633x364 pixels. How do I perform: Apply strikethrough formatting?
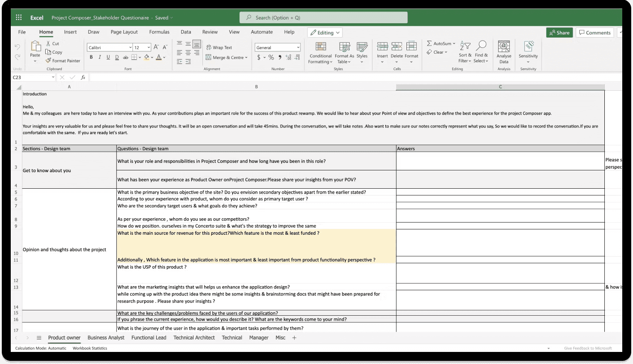click(x=125, y=57)
